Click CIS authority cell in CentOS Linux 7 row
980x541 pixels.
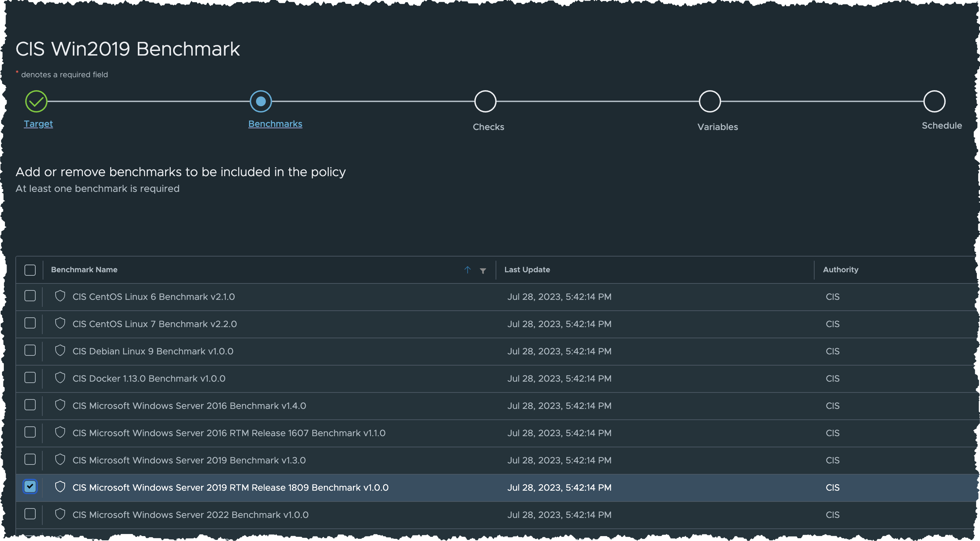(x=832, y=324)
